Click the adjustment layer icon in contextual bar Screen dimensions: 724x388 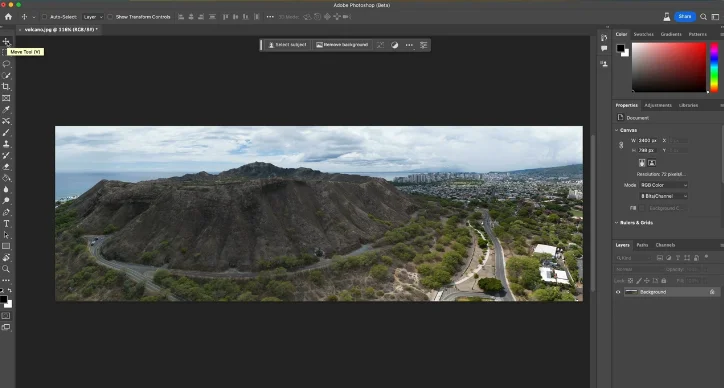(394, 45)
